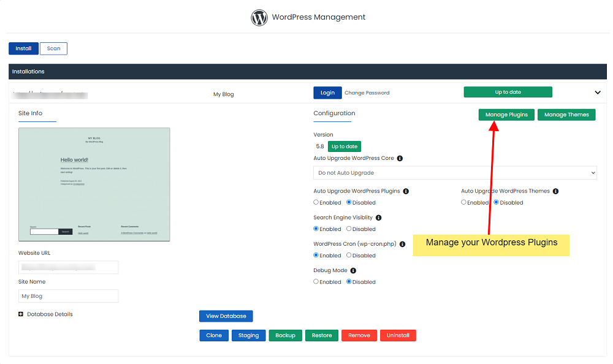This screenshot has width=613, height=364.
Task: Click Change Password link
Action: click(367, 93)
